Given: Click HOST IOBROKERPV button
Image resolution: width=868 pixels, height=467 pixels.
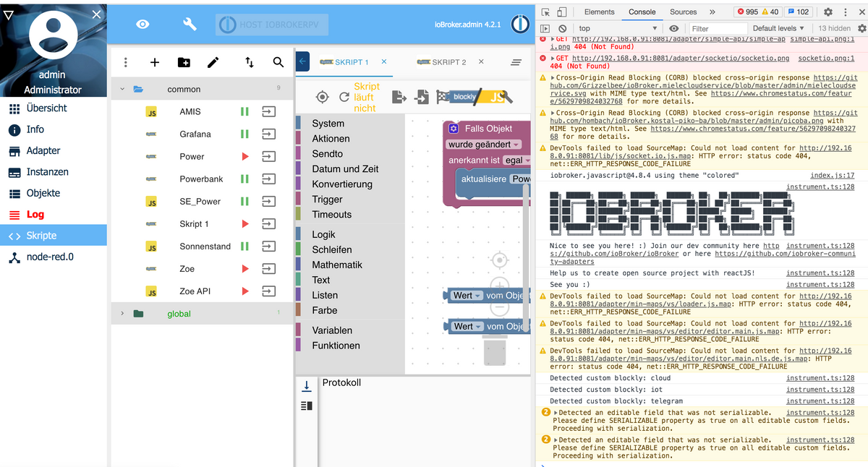Looking at the screenshot, I should 272,25.
